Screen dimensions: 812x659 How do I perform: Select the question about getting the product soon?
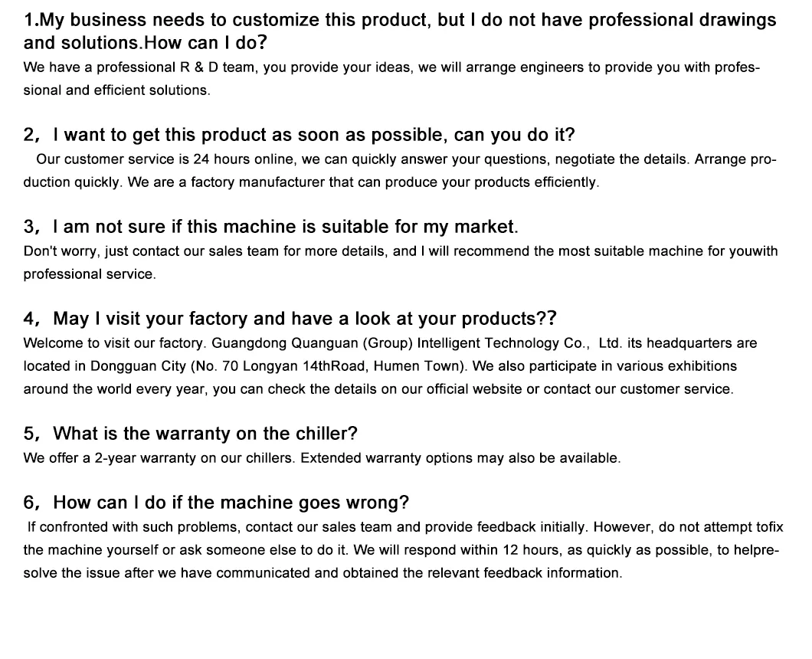pos(299,136)
